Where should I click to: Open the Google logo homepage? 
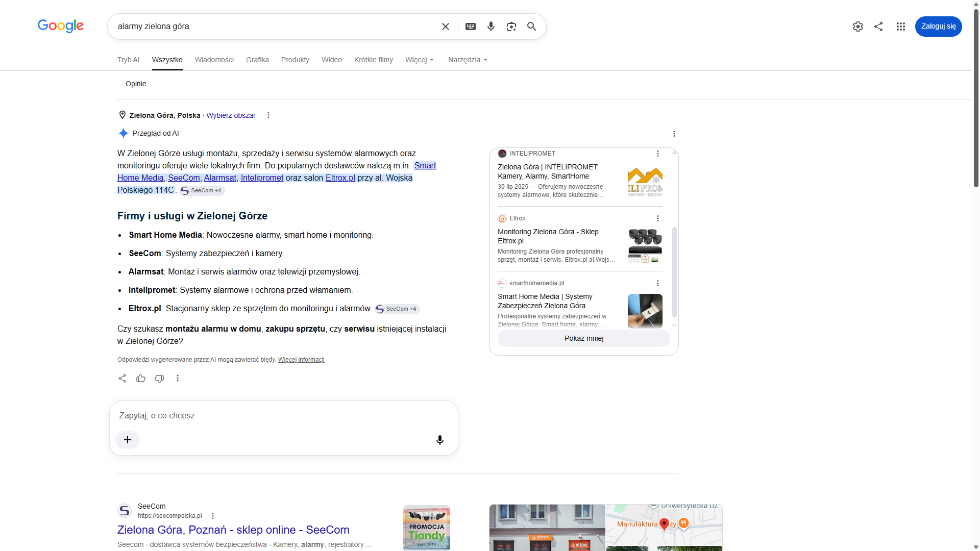tap(61, 26)
